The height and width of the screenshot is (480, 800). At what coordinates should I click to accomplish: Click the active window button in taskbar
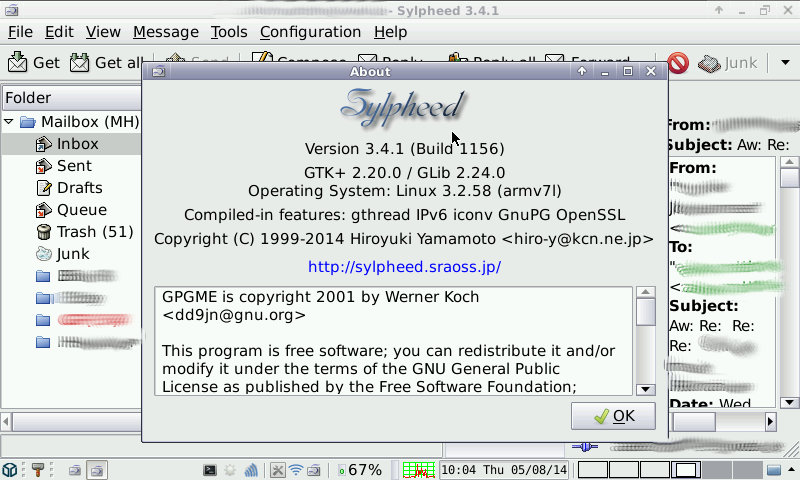click(x=97, y=470)
